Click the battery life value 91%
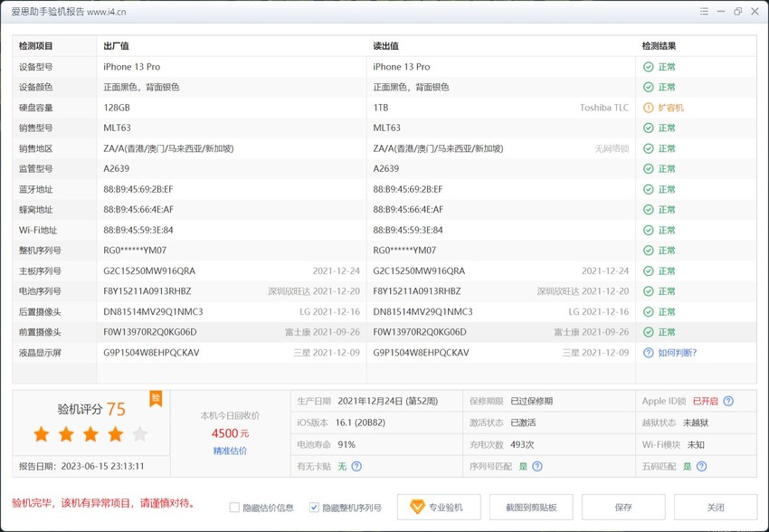The height and width of the screenshot is (532, 769). (x=347, y=445)
